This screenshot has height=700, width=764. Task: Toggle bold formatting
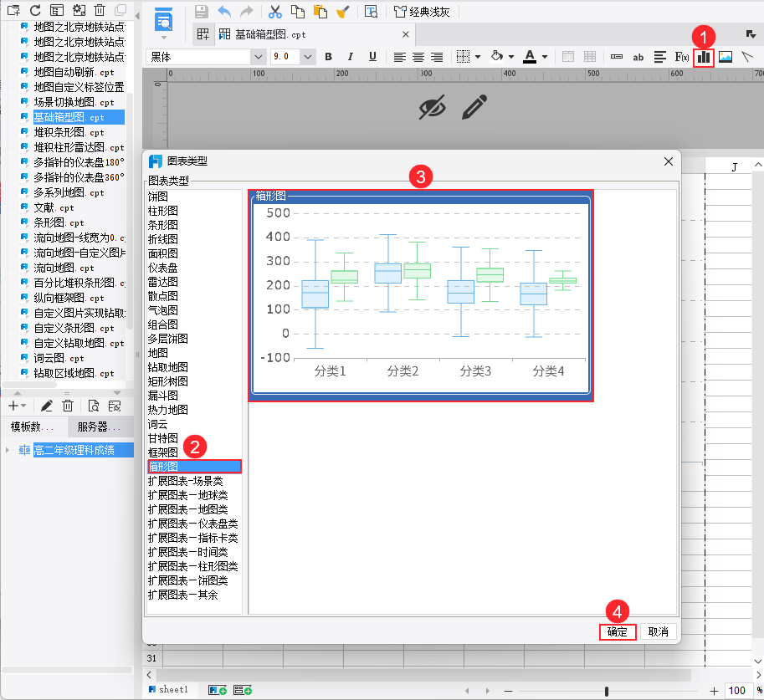[328, 57]
